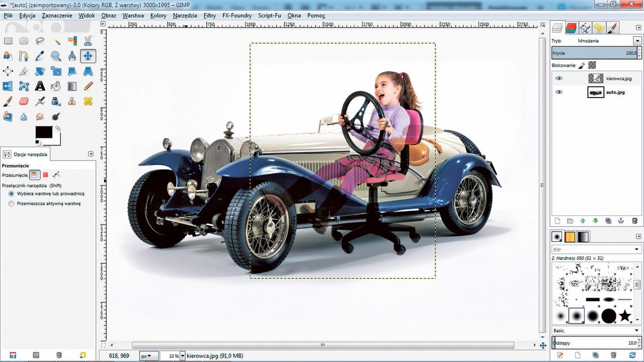Open brushes dock tab configuration menu
Viewport: 644px width, 362px height.
[x=637, y=236]
